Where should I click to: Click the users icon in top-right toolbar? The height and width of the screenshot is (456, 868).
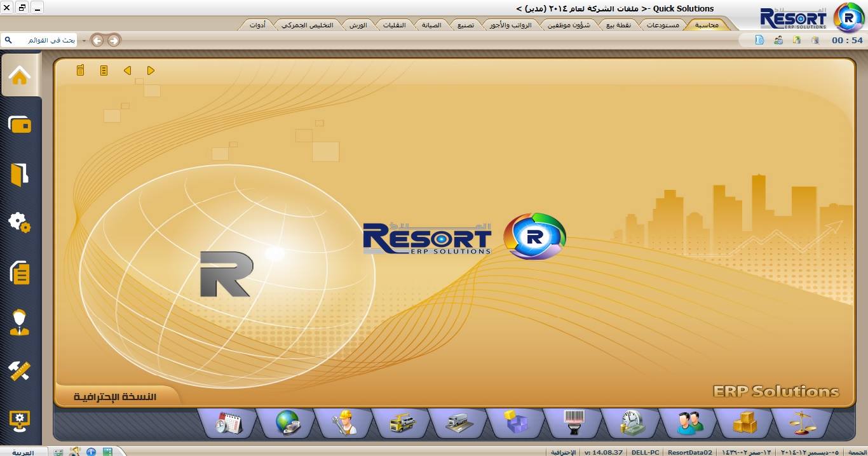tap(778, 40)
